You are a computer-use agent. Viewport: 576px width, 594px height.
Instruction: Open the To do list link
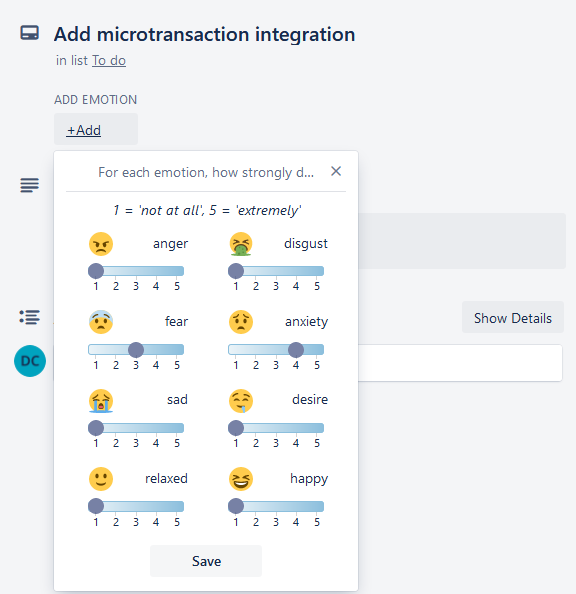[109, 61]
